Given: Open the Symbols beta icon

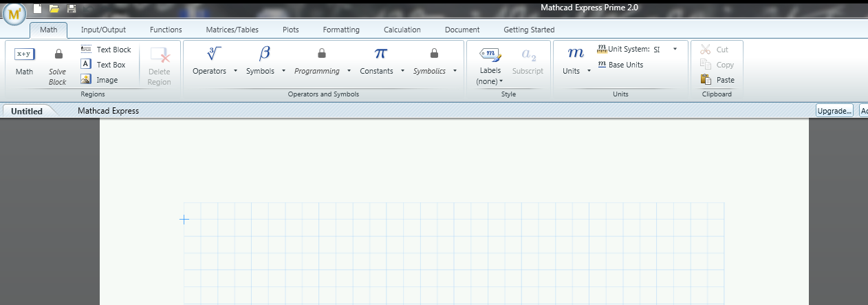Looking at the screenshot, I should coord(264,54).
